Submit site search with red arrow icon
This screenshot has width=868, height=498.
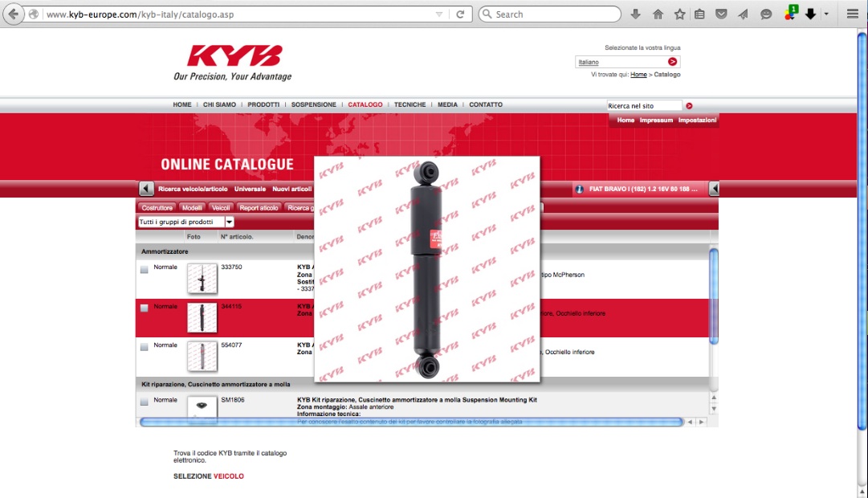coord(689,106)
